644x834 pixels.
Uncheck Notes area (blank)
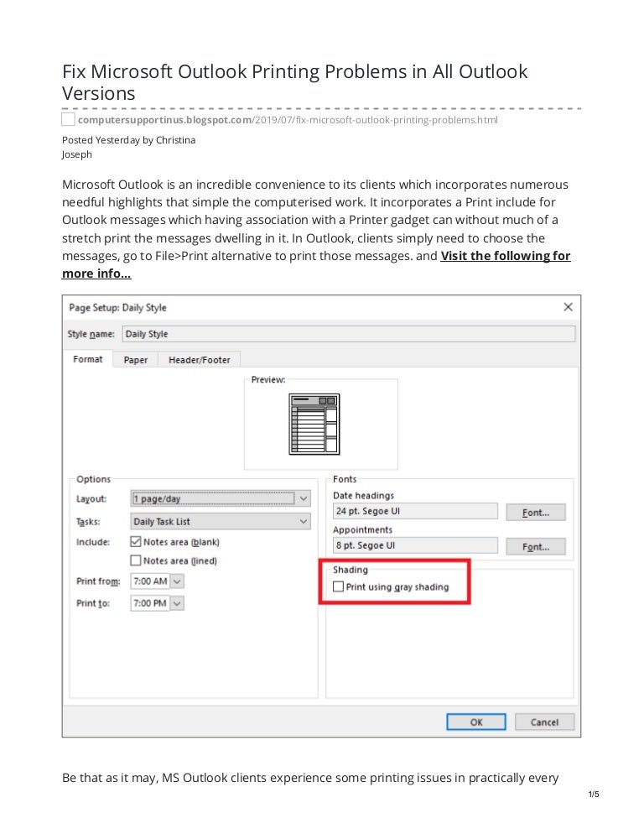coord(136,541)
